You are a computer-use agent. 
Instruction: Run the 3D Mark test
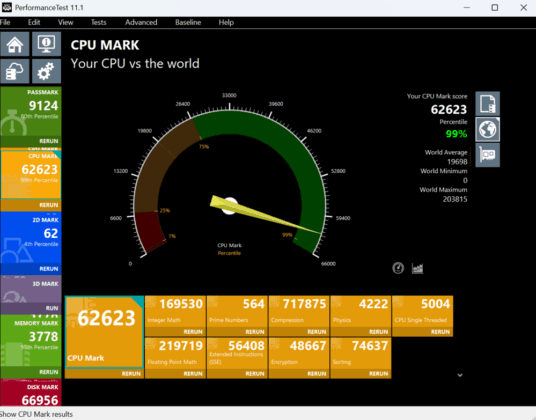point(52,308)
